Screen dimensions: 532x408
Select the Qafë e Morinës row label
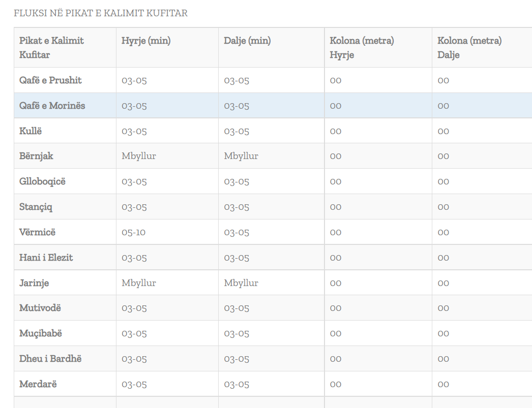[52, 106]
